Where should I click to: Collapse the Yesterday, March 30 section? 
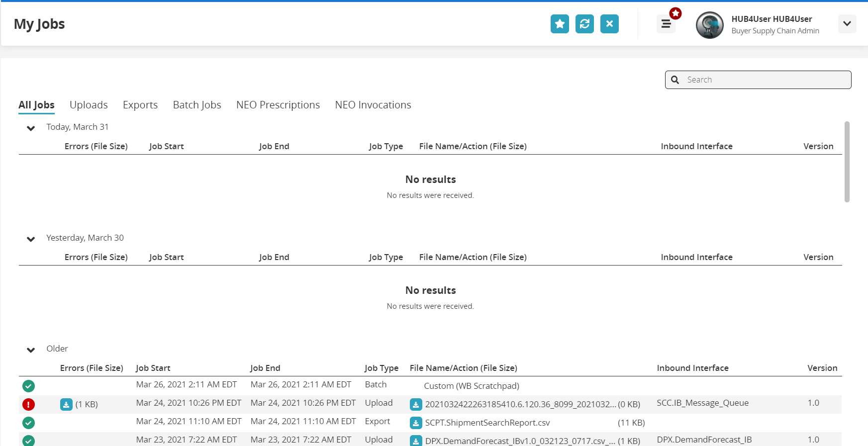[31, 239]
